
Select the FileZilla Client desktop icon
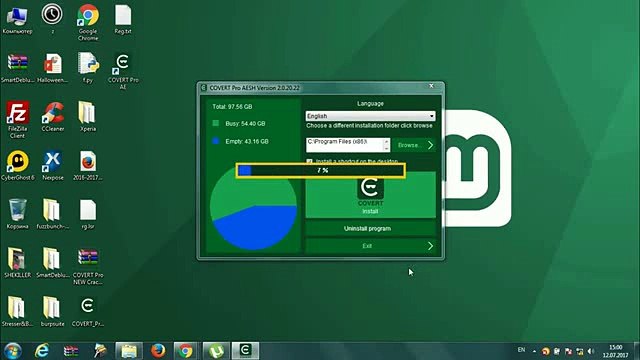point(17,120)
